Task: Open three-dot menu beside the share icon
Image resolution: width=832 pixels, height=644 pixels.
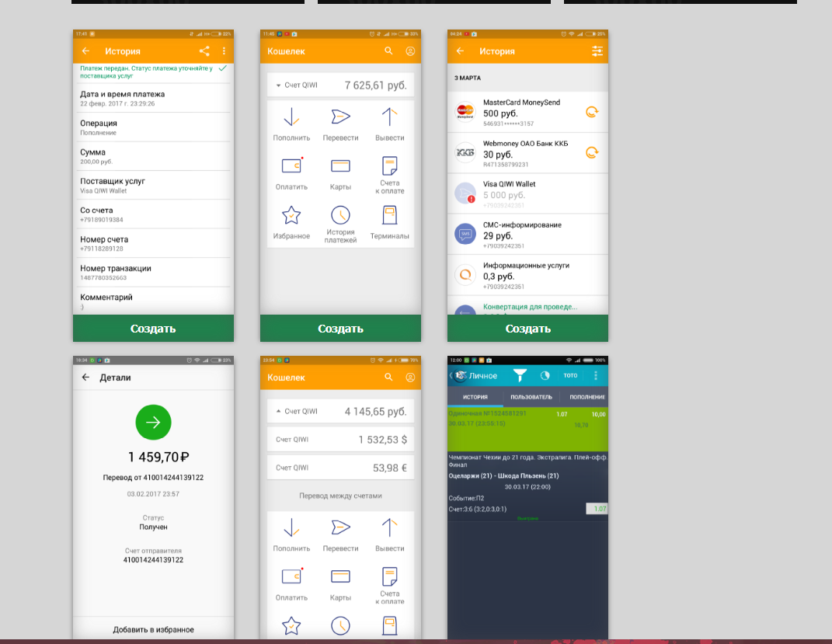Action: 224,51
